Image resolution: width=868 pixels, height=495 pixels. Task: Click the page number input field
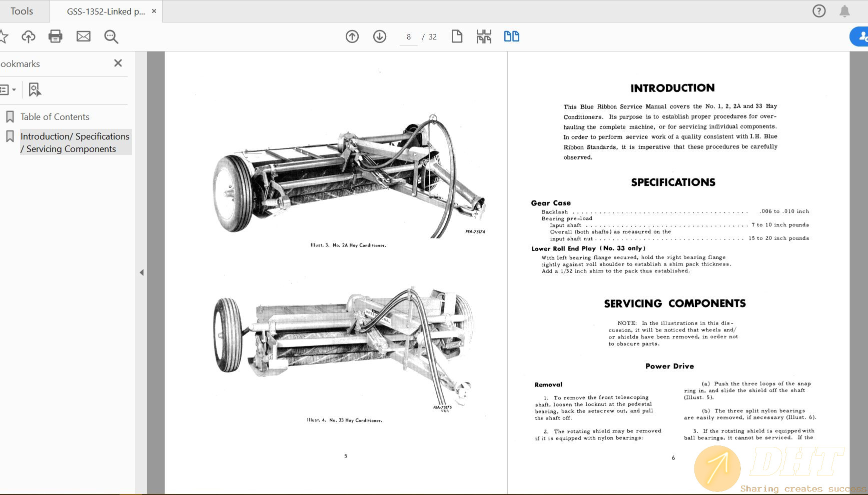tap(409, 37)
